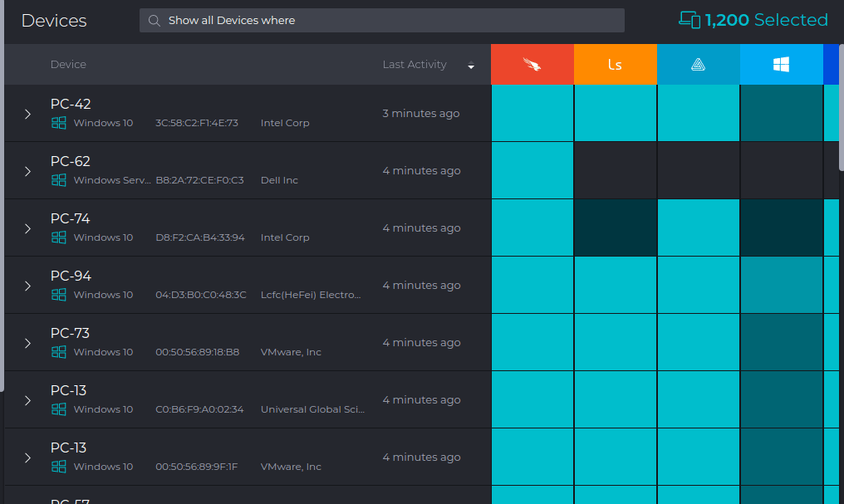844x504 pixels.
Task: Open details chevron for PC-73
Action: click(27, 343)
